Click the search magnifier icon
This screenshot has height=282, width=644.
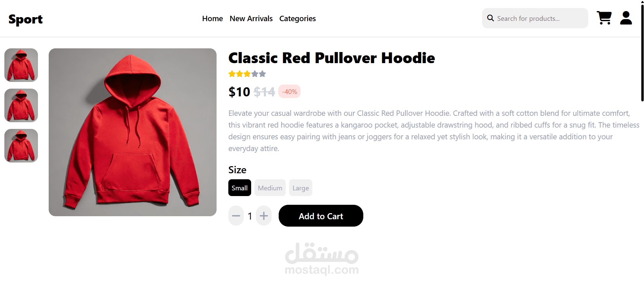tap(491, 18)
